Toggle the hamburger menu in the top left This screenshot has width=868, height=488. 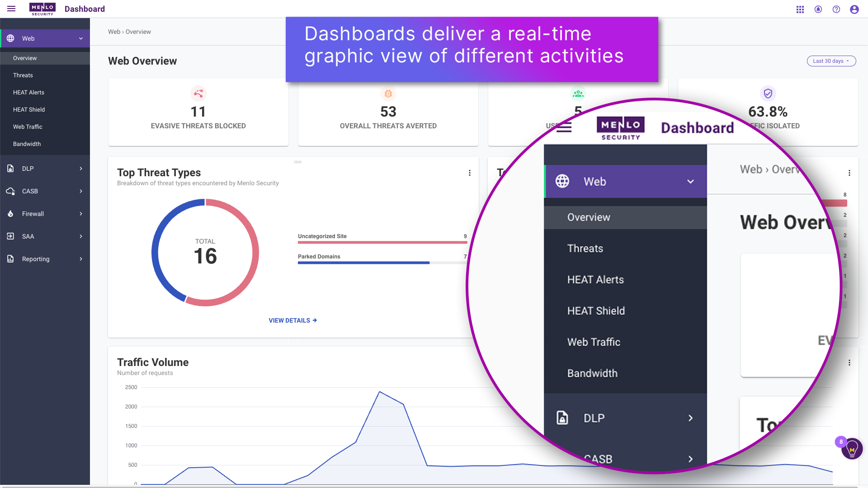(11, 9)
